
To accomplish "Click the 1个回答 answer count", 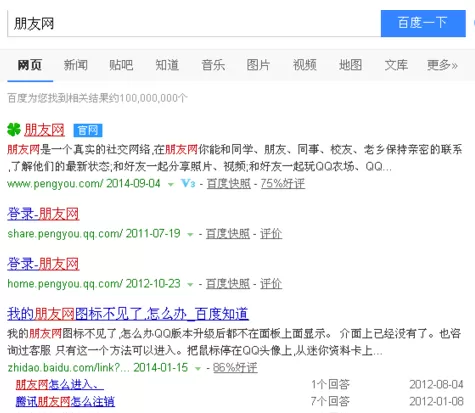I will [x=330, y=384].
